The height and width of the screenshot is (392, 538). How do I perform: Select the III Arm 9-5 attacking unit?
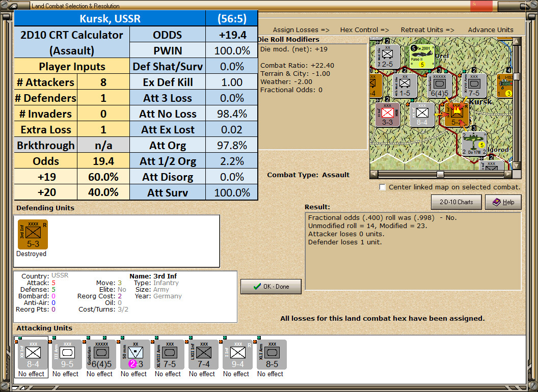click(67, 355)
